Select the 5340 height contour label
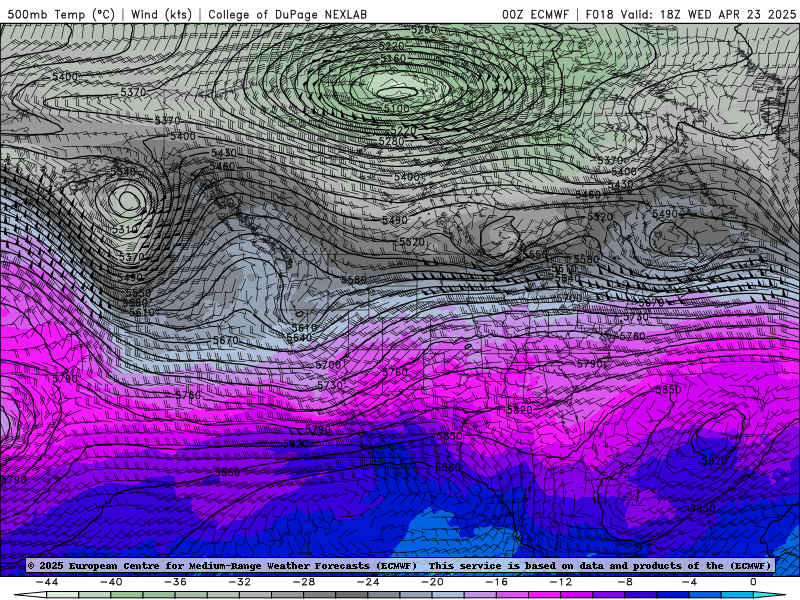Viewport: 800px width, 600px height. (123, 171)
